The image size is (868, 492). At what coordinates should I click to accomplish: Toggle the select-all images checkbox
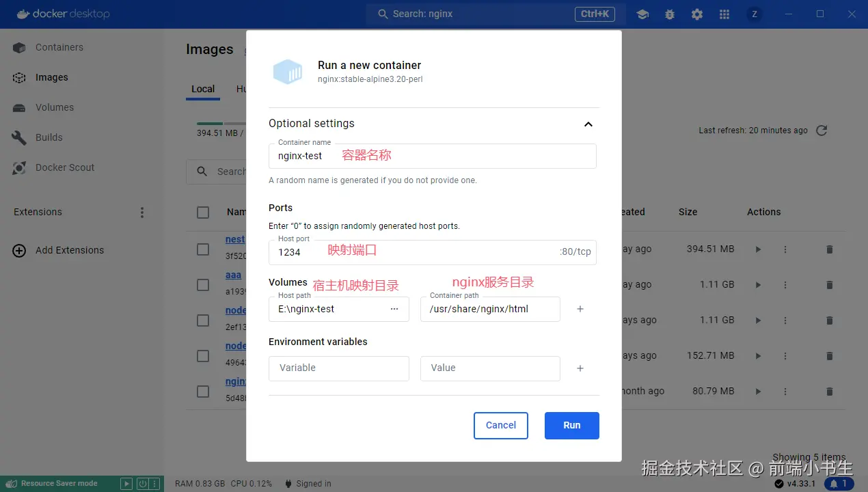[x=203, y=213]
